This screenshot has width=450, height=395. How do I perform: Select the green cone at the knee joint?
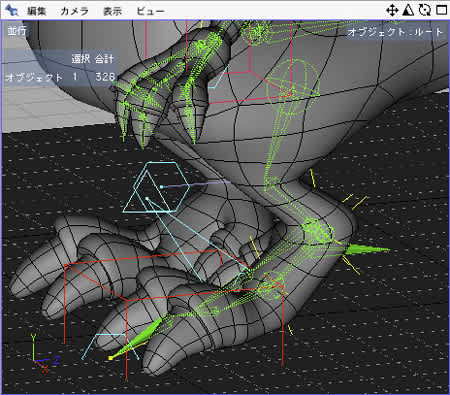coord(367,249)
